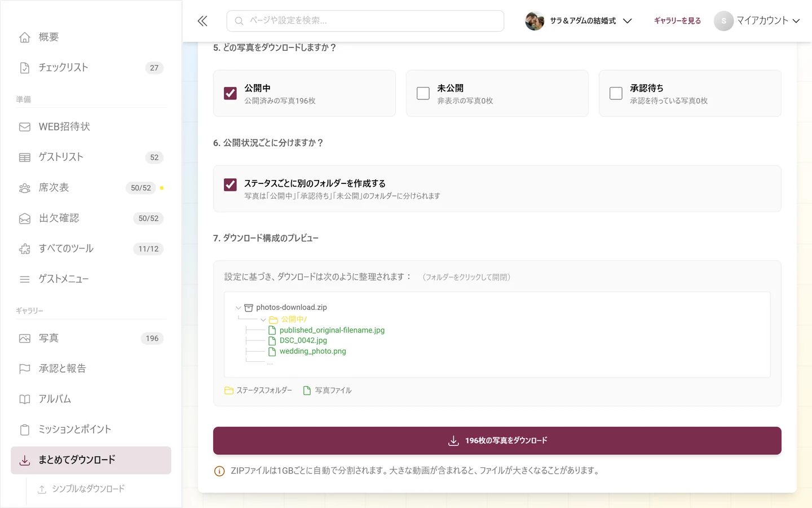Click the table icon for ゲストリスト
Screen dimensions: 812x508
(25, 157)
